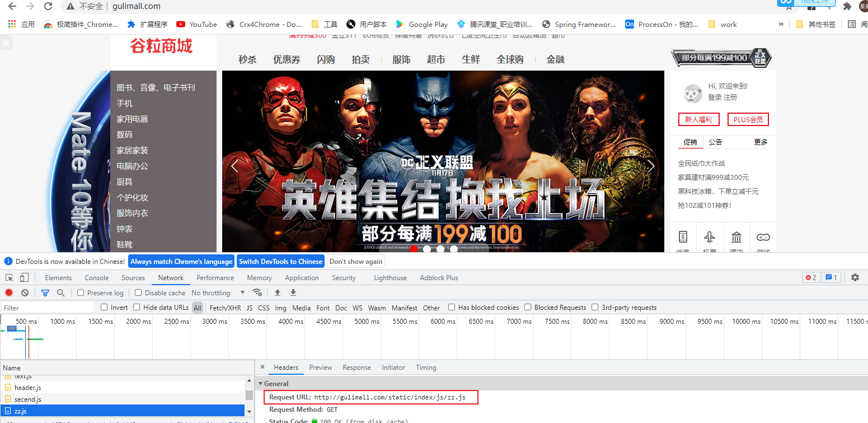The height and width of the screenshot is (423, 868).
Task: Open DevTools settings gear
Action: [x=855, y=277]
